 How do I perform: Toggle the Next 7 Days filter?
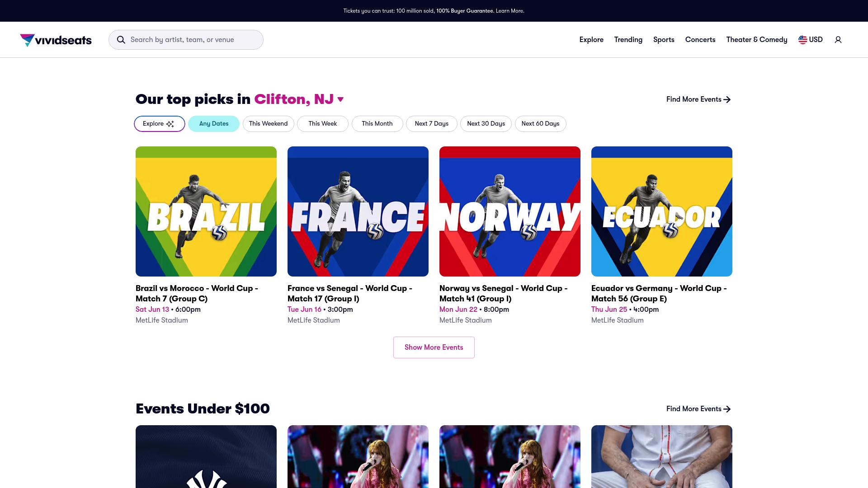tap(431, 124)
